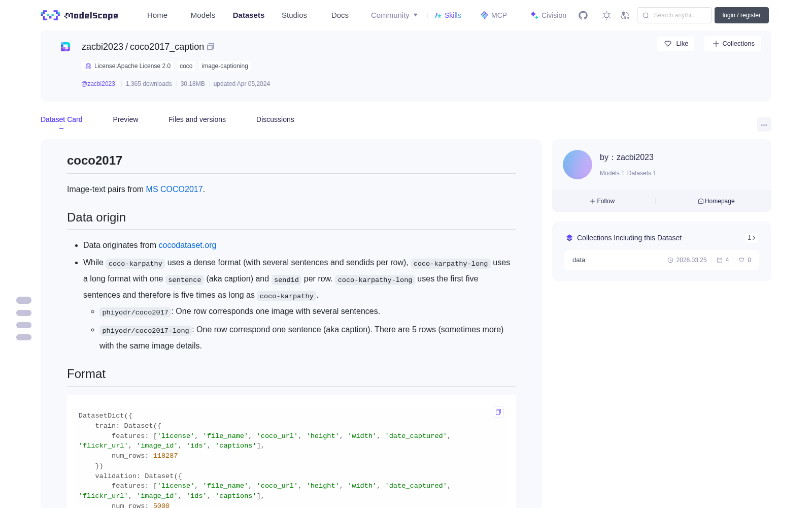This screenshot has width=812, height=508.
Task: Open the MS COCO2017 link
Action: [174, 189]
